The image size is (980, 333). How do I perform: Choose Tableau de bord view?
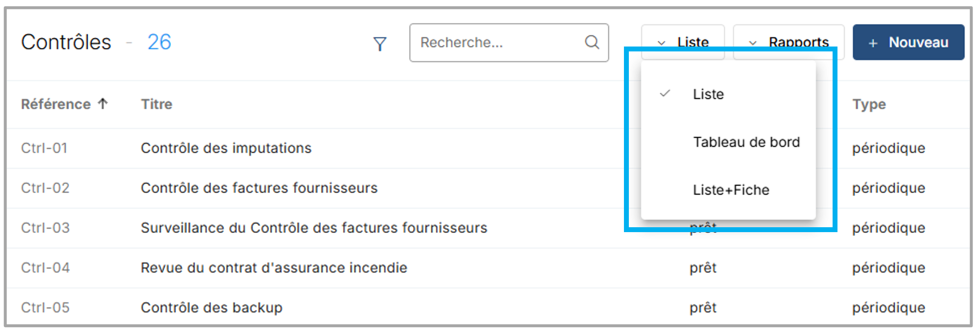(x=746, y=142)
